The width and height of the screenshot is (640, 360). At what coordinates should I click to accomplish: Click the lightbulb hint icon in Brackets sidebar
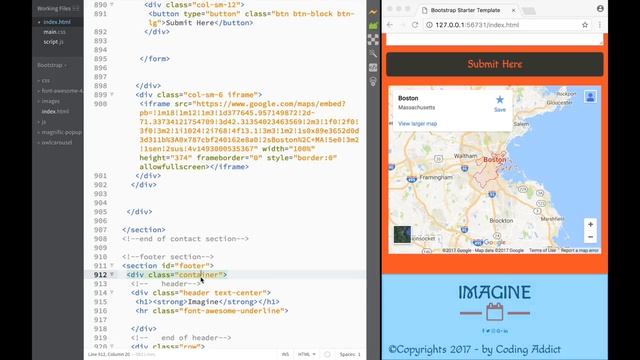373,82
